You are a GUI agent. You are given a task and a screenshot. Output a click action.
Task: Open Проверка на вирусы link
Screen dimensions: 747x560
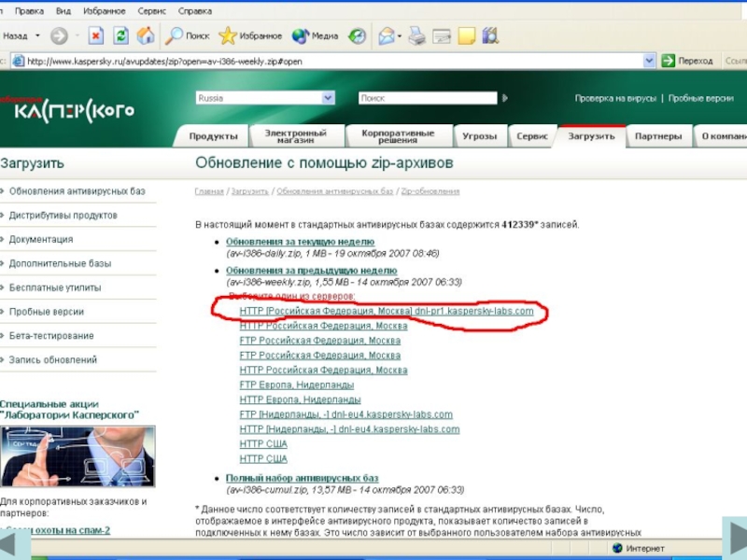tap(615, 98)
